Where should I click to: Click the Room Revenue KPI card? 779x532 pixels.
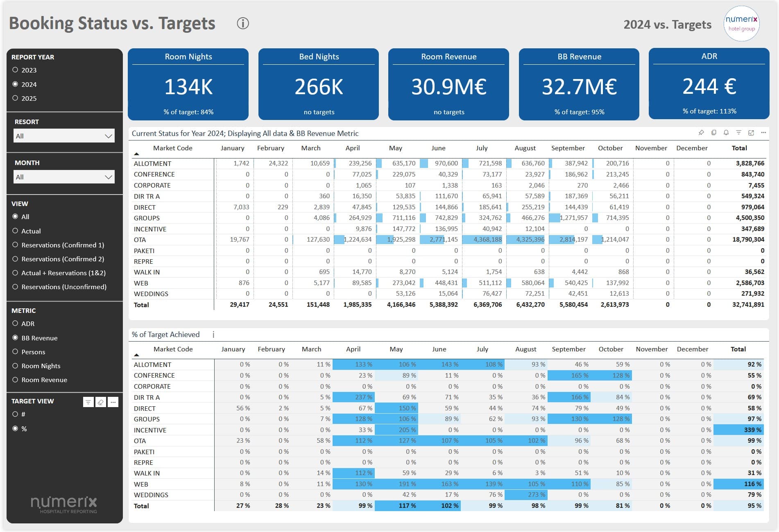click(448, 84)
